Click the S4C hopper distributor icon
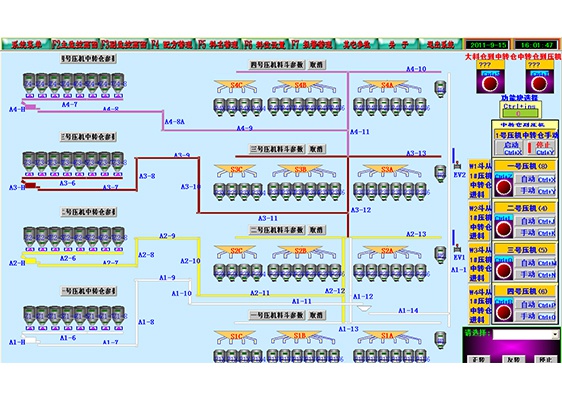562x400 pixels. pos(236,87)
